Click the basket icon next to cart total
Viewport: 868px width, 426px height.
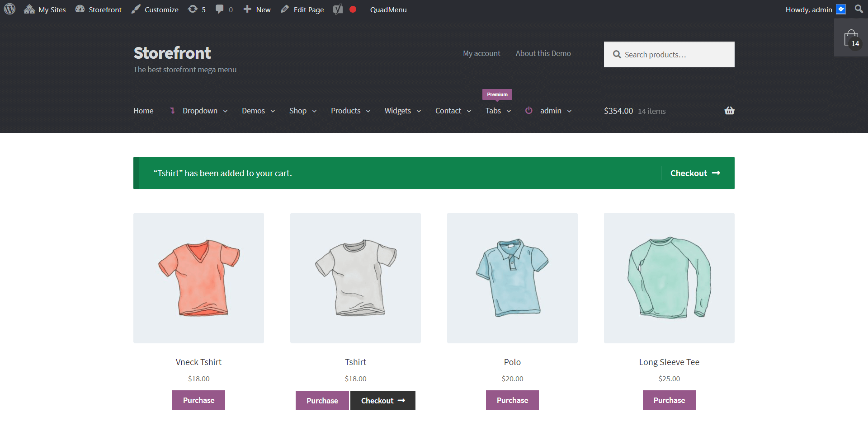[x=729, y=111]
